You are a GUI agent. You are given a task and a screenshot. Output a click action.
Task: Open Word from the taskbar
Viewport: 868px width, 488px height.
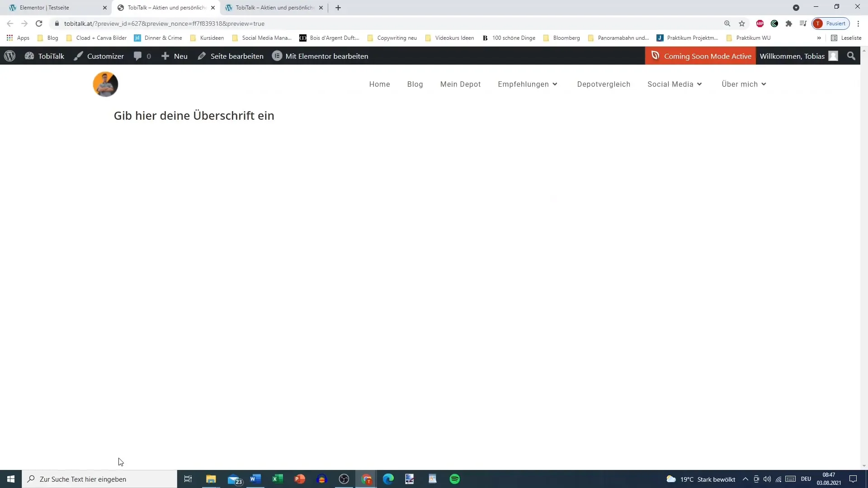point(255,479)
